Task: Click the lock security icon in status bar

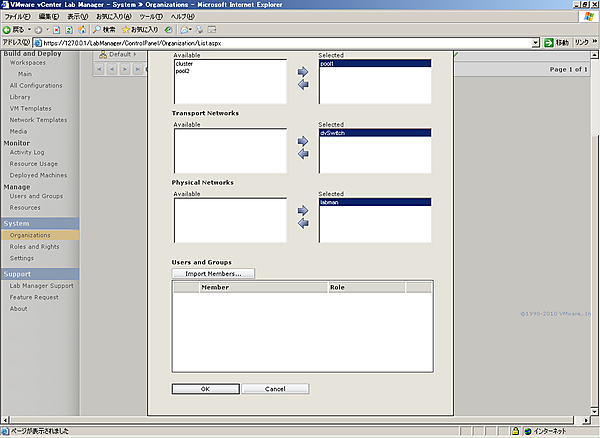Action: pos(515,431)
